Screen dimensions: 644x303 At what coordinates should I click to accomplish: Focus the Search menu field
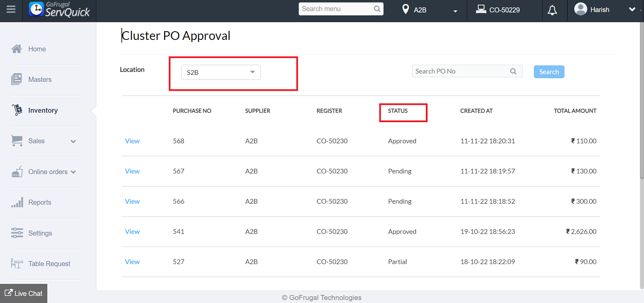(x=336, y=9)
